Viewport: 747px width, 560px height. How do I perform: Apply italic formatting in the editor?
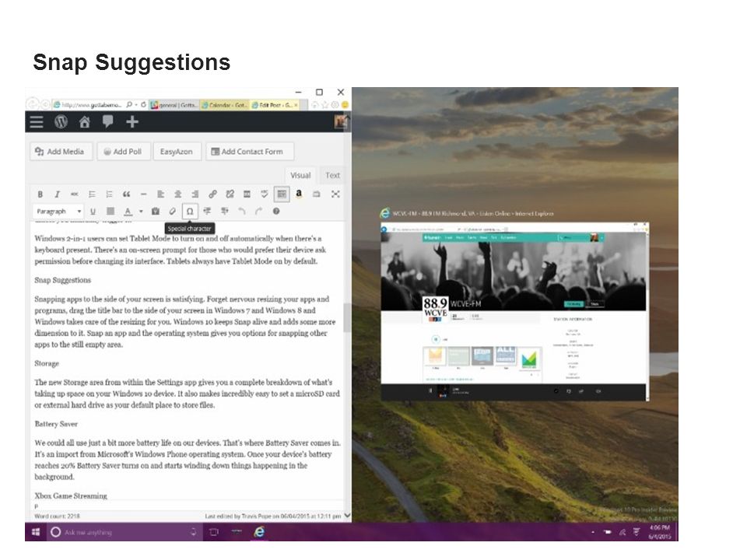(57, 194)
